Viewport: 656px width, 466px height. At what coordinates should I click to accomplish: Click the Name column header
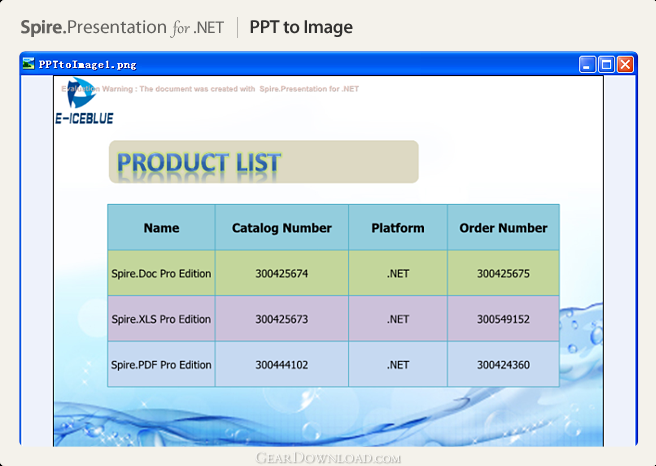161,228
